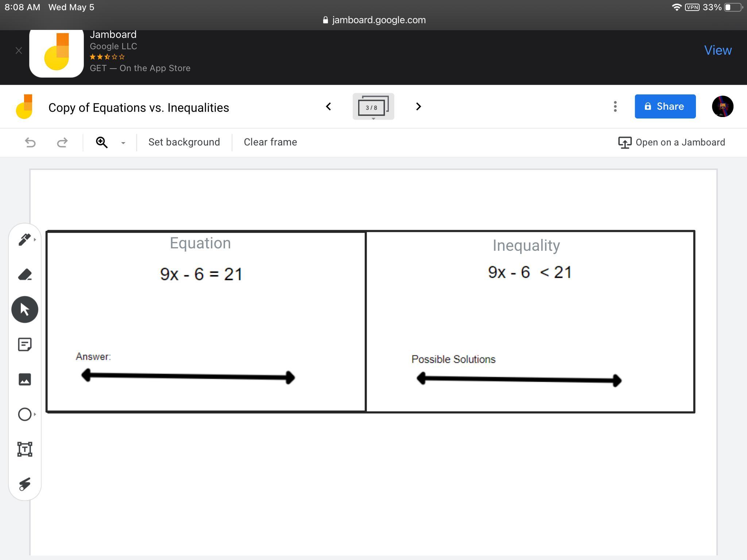Open the three-dot more options menu
The width and height of the screenshot is (747, 560).
[x=615, y=106]
